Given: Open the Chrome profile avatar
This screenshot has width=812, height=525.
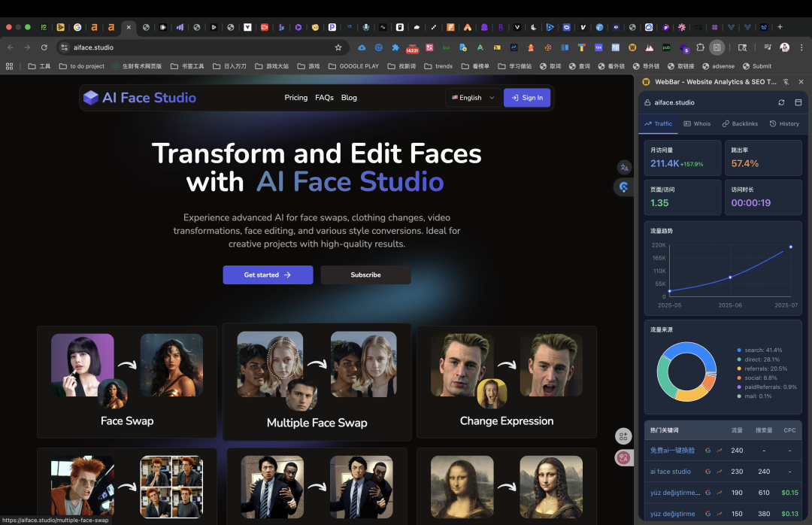Looking at the screenshot, I should (784, 47).
